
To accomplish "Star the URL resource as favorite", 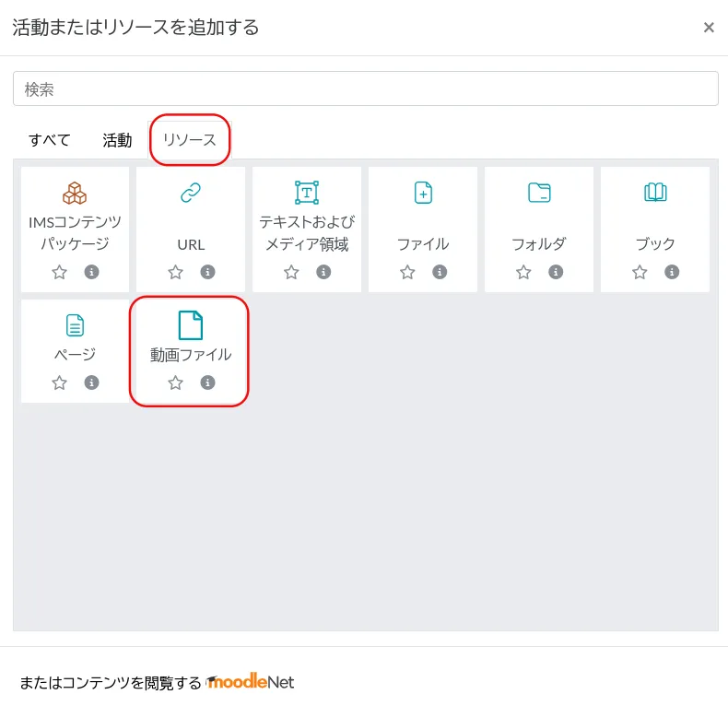I will [x=175, y=272].
